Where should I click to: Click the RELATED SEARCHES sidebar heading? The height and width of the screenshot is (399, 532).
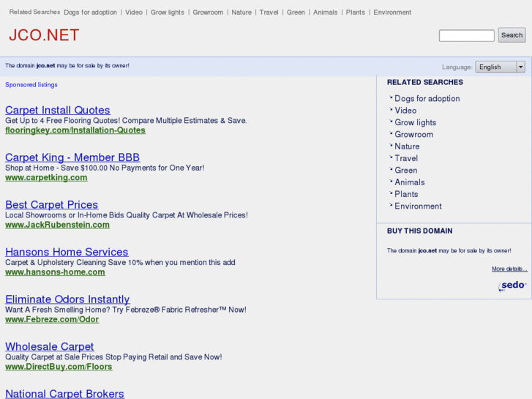point(424,82)
